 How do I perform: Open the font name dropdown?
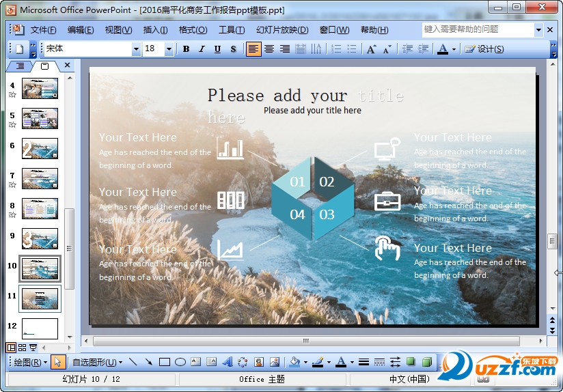[136, 49]
